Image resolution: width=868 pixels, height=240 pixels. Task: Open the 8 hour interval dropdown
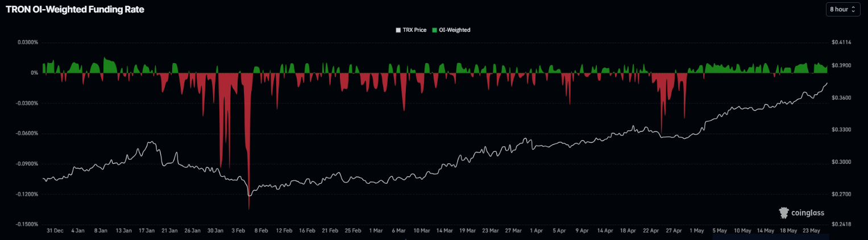tap(842, 10)
